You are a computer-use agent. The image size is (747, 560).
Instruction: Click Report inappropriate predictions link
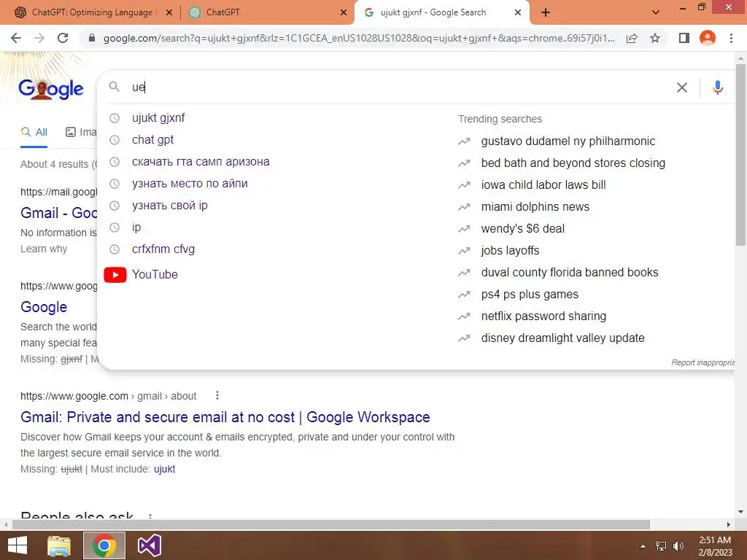tap(703, 363)
